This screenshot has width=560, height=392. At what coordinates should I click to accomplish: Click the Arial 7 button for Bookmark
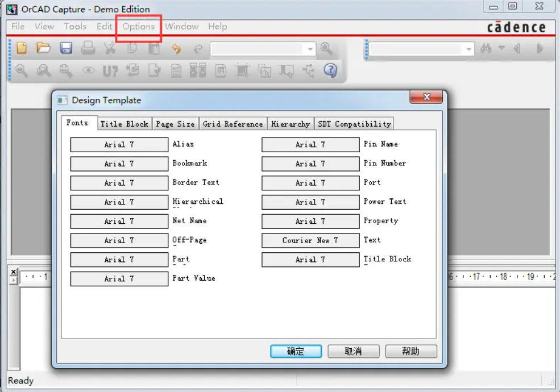pos(119,164)
